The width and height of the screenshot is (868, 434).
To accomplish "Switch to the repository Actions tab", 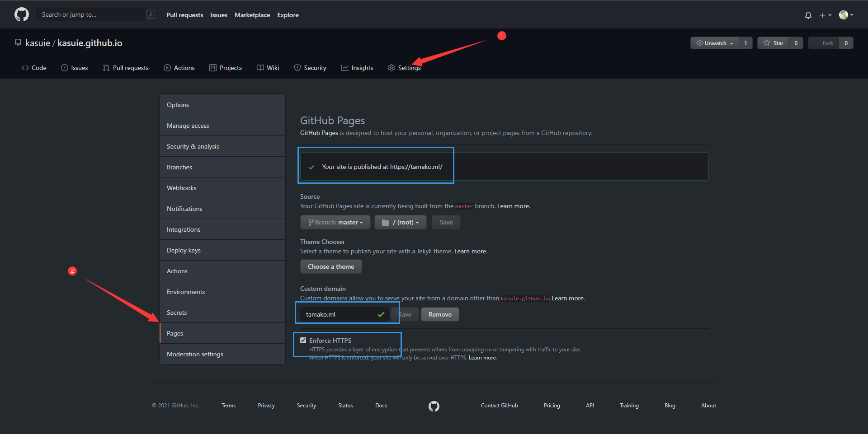I will pos(179,68).
